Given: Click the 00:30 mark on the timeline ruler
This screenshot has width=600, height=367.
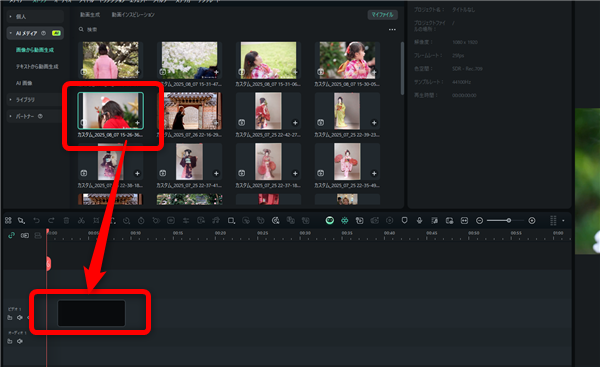Looking at the screenshot, I should point(305,233).
